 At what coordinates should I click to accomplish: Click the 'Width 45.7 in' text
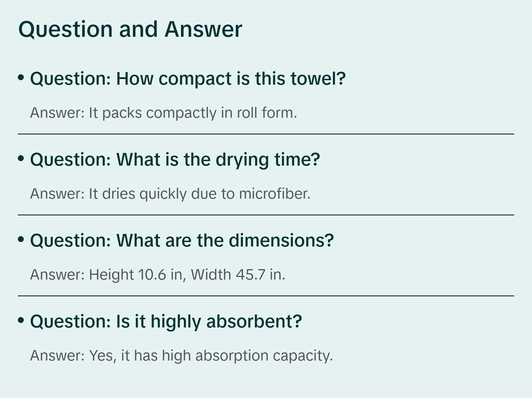pos(238,275)
